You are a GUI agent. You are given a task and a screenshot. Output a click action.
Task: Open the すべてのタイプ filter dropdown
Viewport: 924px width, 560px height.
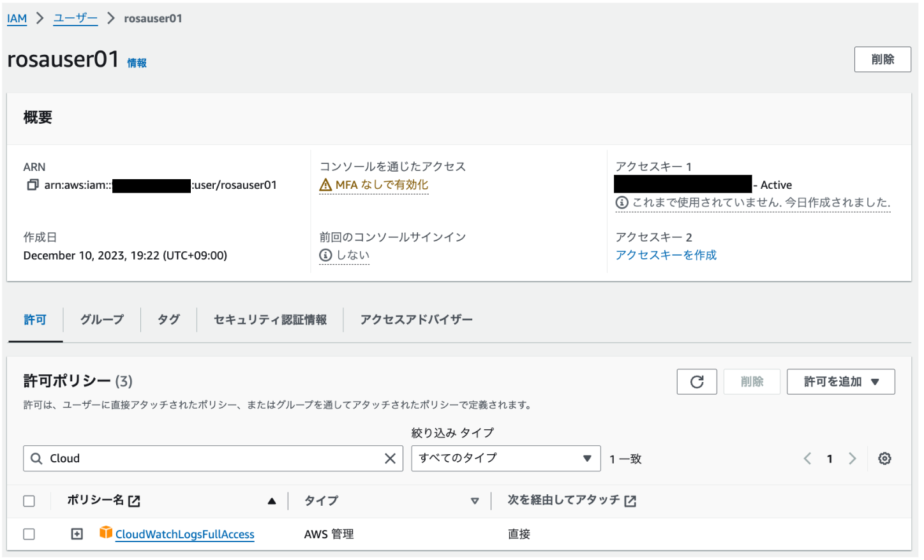click(506, 459)
